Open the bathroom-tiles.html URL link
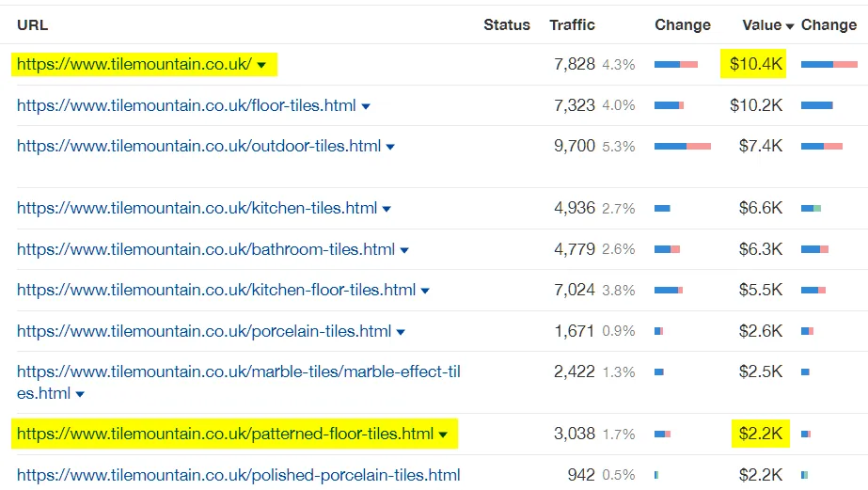Viewport: 868px width, 490px height. pos(205,249)
